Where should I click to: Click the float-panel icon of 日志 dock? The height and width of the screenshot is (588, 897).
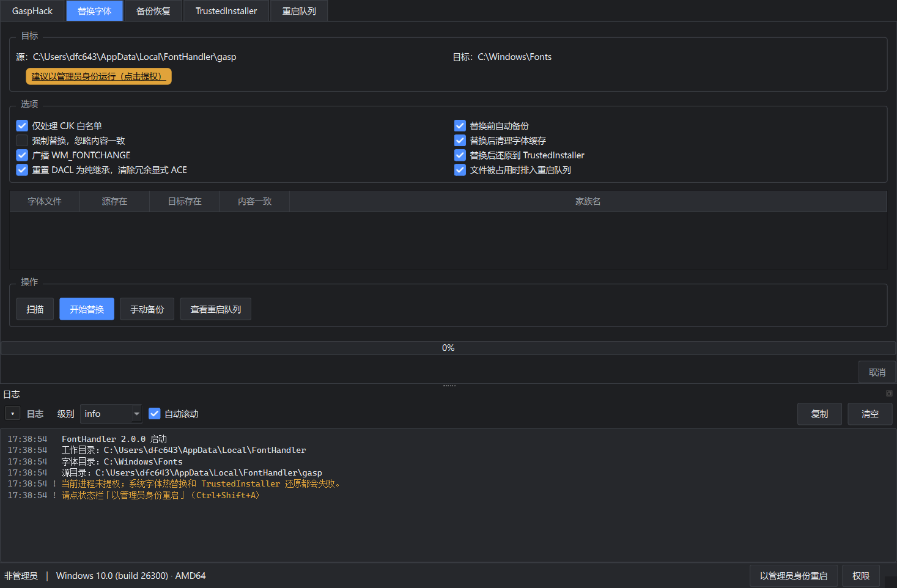889,393
